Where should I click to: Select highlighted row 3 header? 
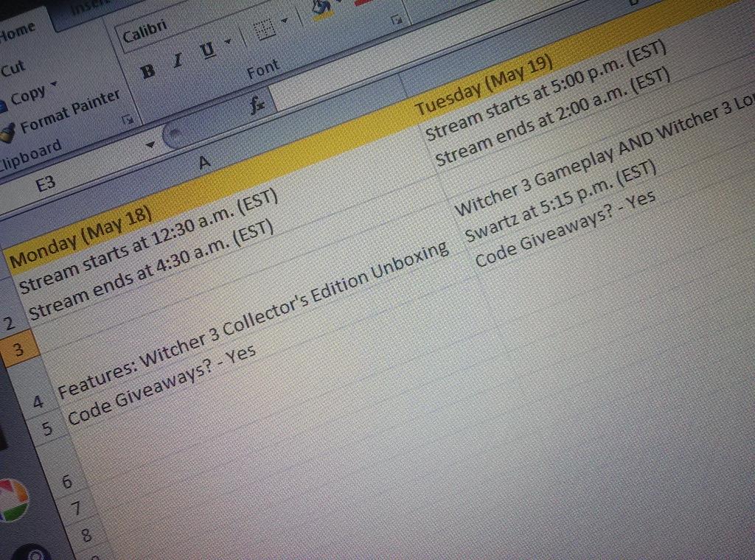(18, 349)
